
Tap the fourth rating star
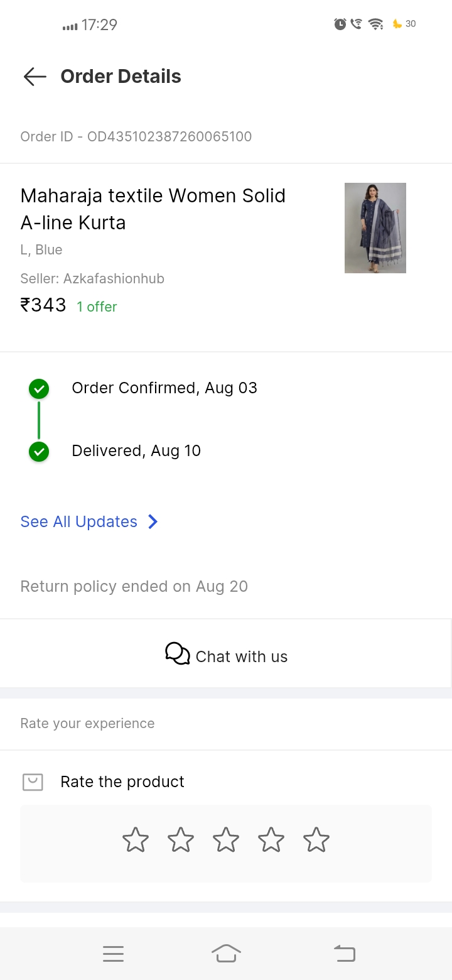point(271,840)
